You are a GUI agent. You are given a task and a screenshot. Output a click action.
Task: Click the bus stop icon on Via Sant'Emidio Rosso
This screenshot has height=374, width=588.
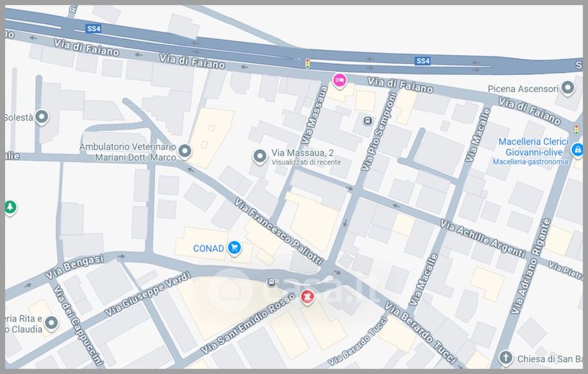tap(271, 281)
